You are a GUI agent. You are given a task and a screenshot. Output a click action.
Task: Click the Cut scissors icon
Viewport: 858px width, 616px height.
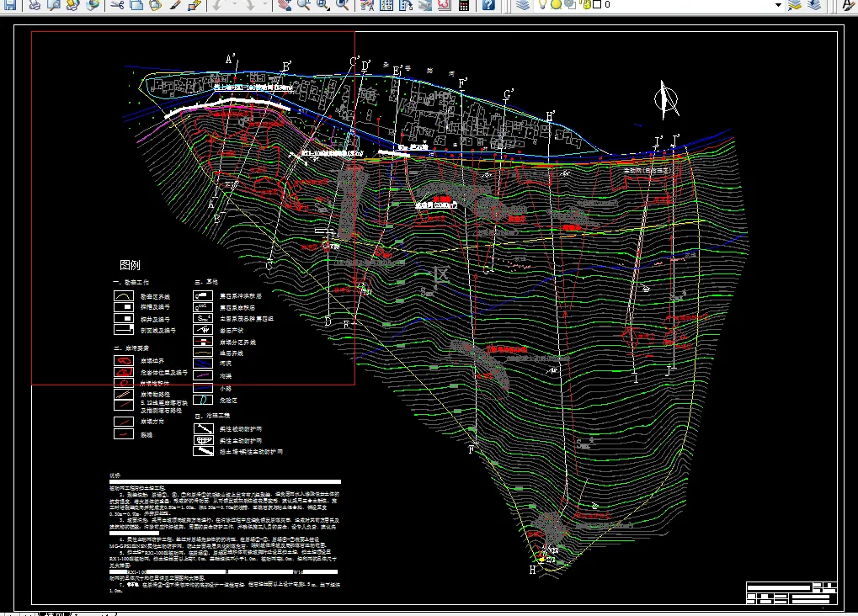point(117,5)
